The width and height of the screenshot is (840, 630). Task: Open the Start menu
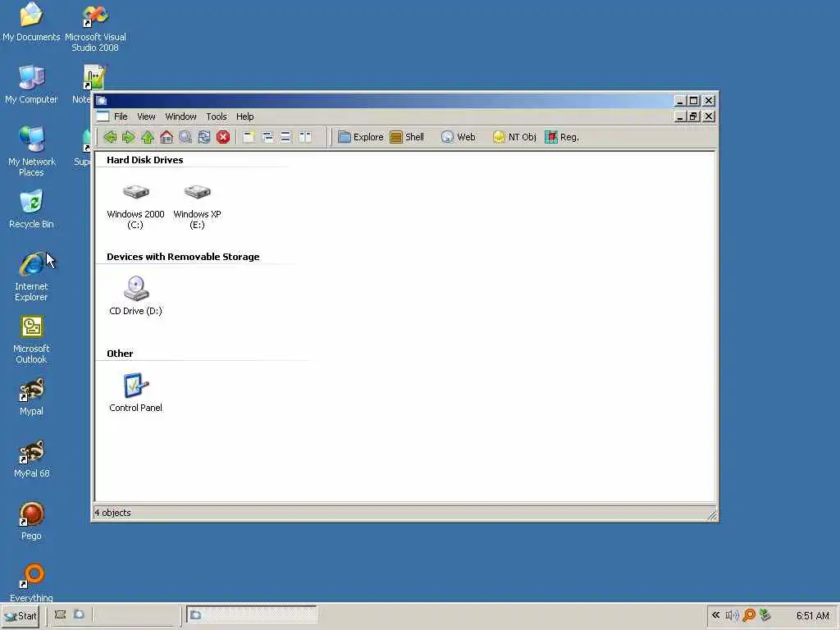(x=21, y=615)
